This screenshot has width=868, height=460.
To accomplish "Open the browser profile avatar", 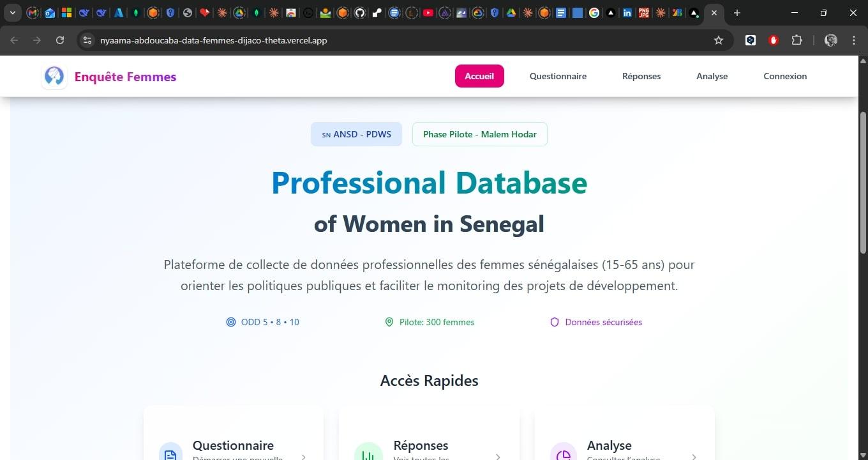I will 830,40.
